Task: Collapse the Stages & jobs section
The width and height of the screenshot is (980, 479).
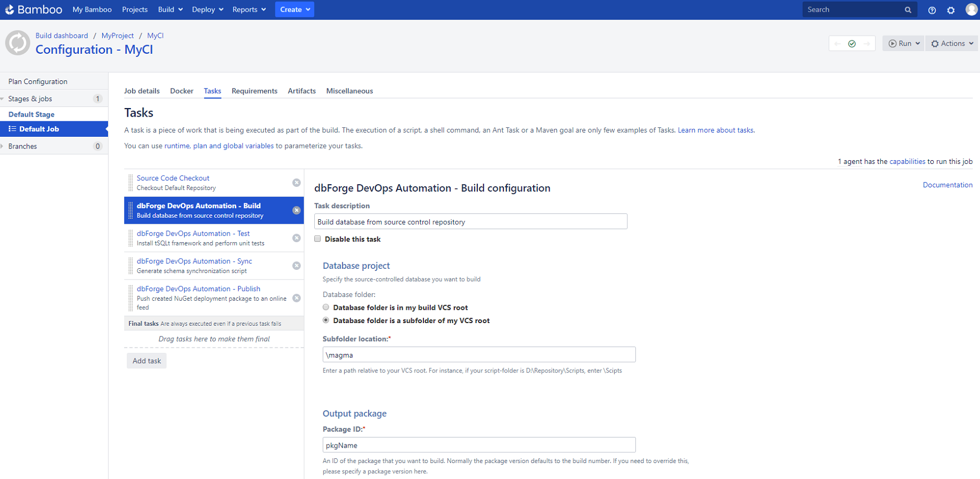Action: (x=3, y=99)
